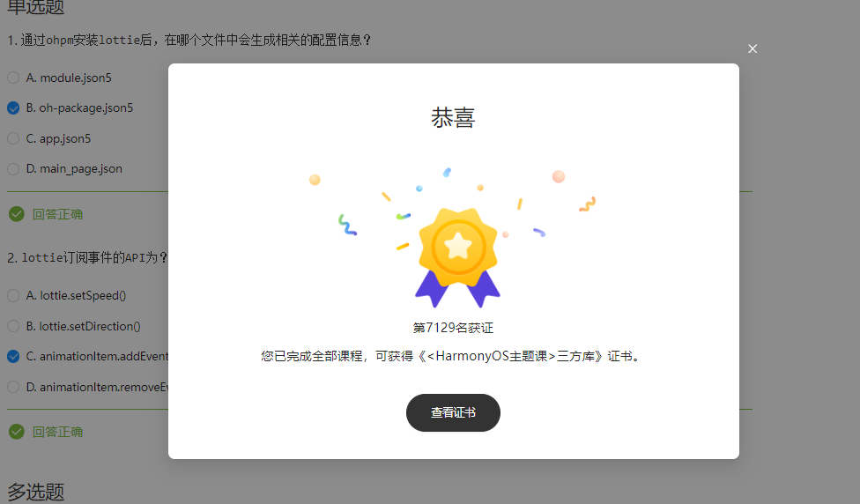Image resolution: width=860 pixels, height=504 pixels.
Task: Click the green check icon under question 1
Action: click(17, 214)
